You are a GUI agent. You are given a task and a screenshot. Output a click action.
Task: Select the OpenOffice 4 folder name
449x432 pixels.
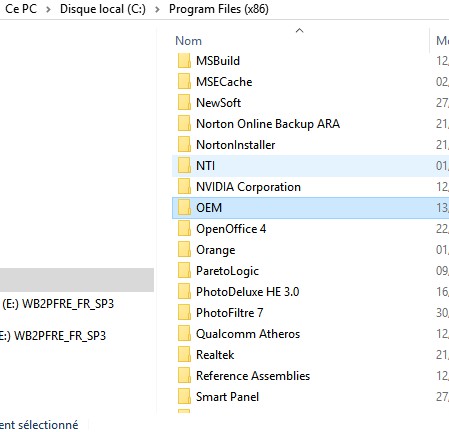(x=231, y=229)
